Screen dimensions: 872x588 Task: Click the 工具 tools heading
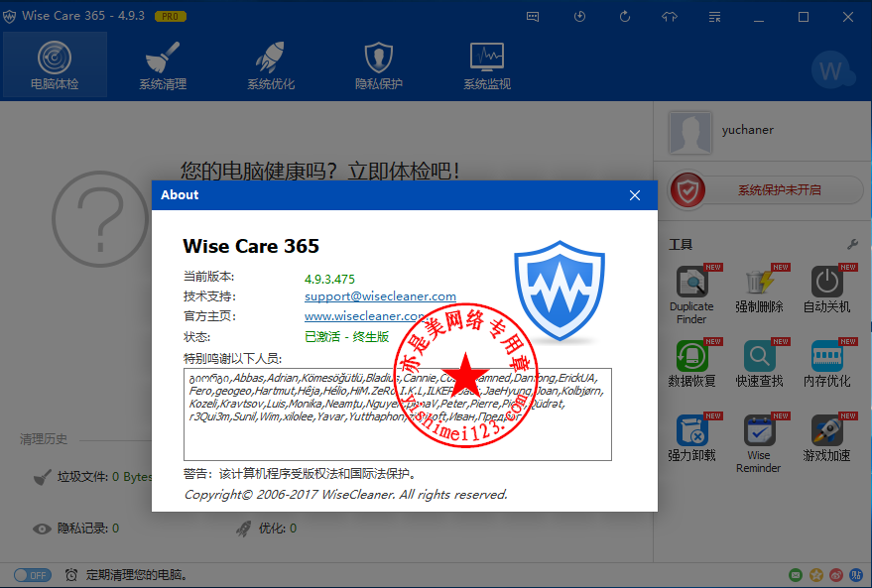[681, 244]
